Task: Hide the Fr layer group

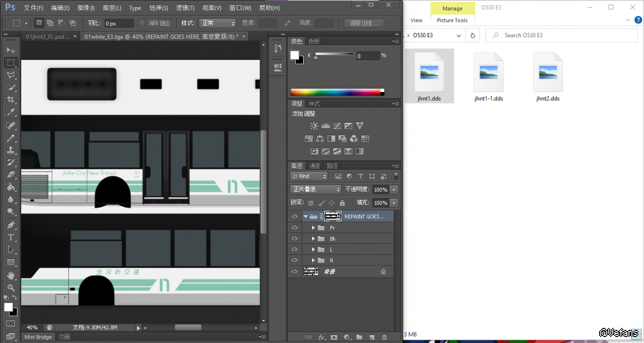Action: pyautogui.click(x=295, y=228)
